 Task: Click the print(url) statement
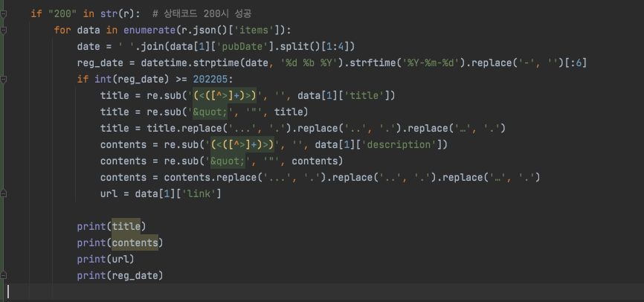click(106, 260)
